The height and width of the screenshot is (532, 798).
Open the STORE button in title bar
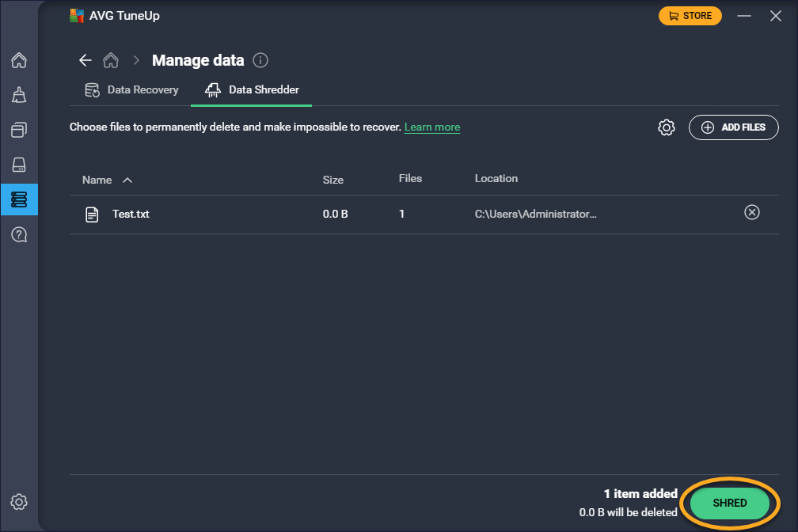pos(690,16)
